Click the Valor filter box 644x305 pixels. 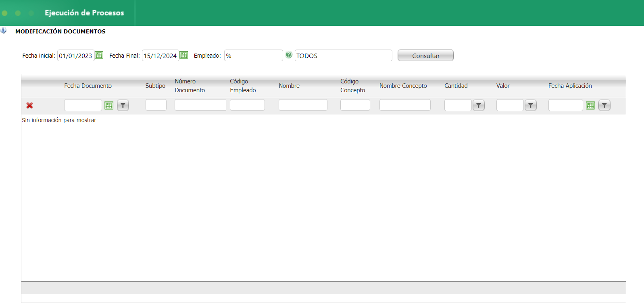coord(510,105)
